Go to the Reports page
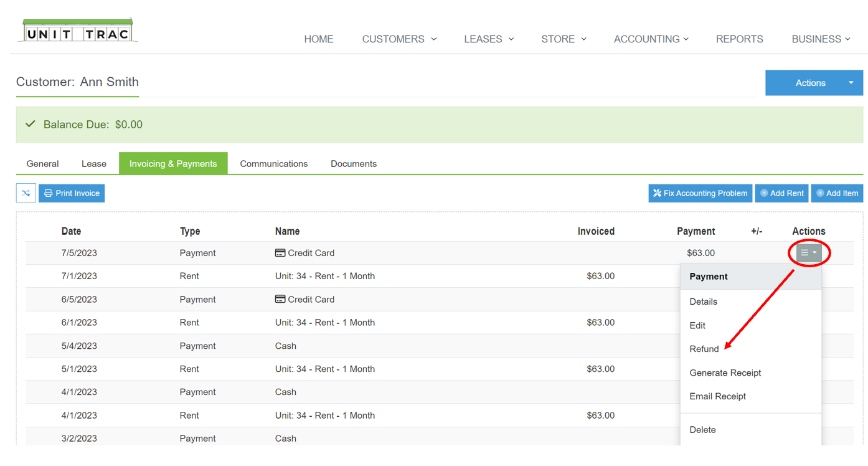Screen dimensions: 868x466 coord(739,39)
